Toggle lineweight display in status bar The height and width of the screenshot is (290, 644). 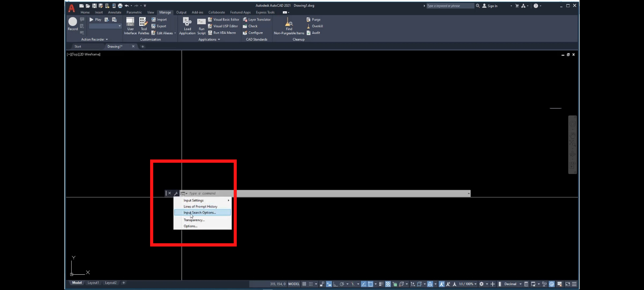(381, 284)
